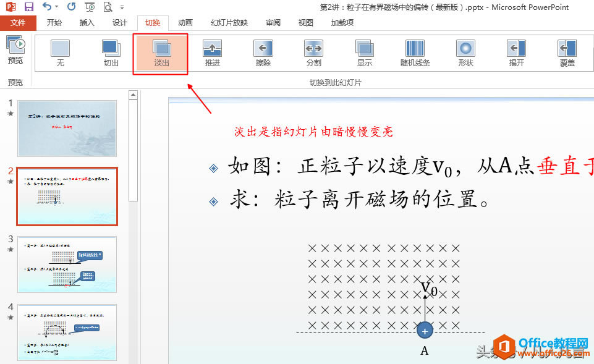Open the Undo history dropdown arrow
594x364 pixels.
[56, 7]
